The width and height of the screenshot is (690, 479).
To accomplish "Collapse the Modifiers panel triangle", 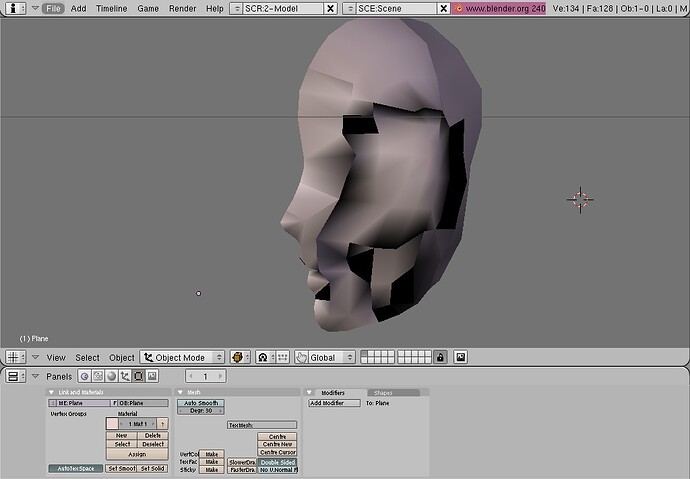I will (309, 392).
